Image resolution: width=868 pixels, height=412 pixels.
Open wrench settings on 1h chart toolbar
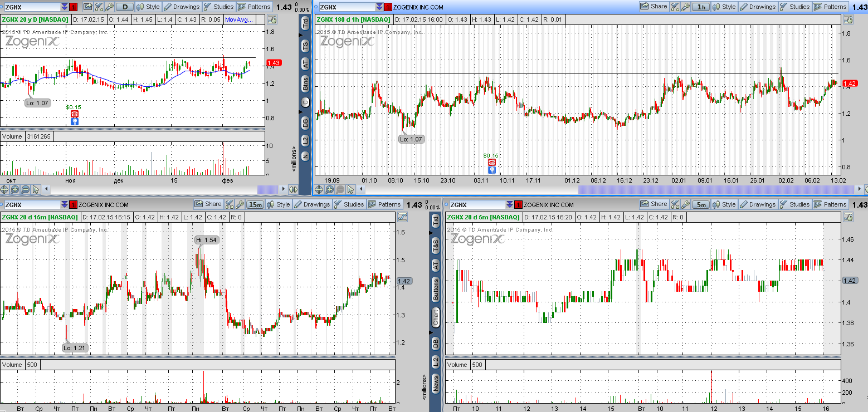(x=685, y=7)
